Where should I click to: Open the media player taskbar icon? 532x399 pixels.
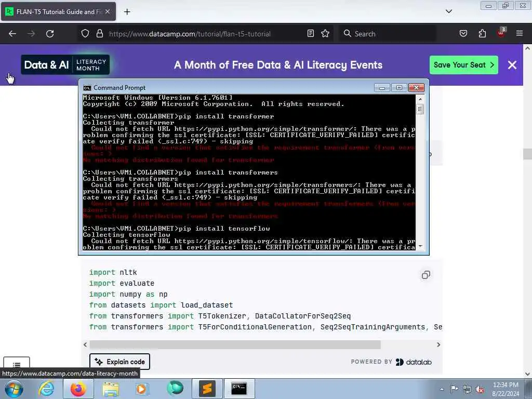point(141,389)
